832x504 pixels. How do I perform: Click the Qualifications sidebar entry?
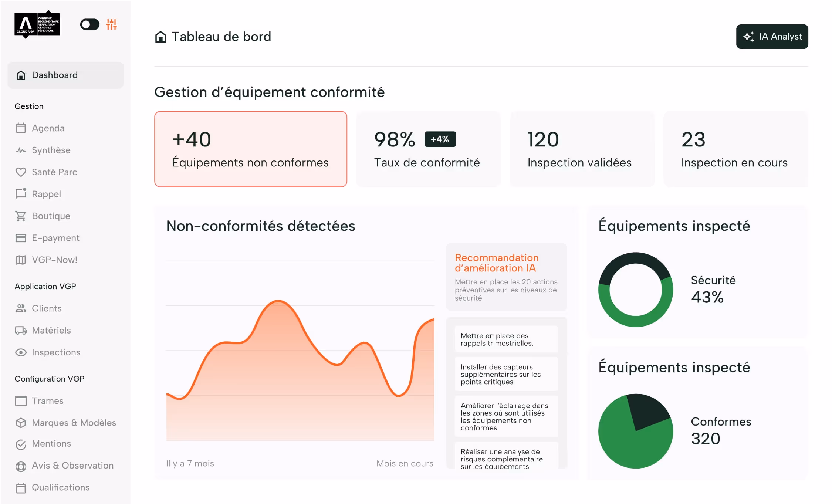(60, 487)
